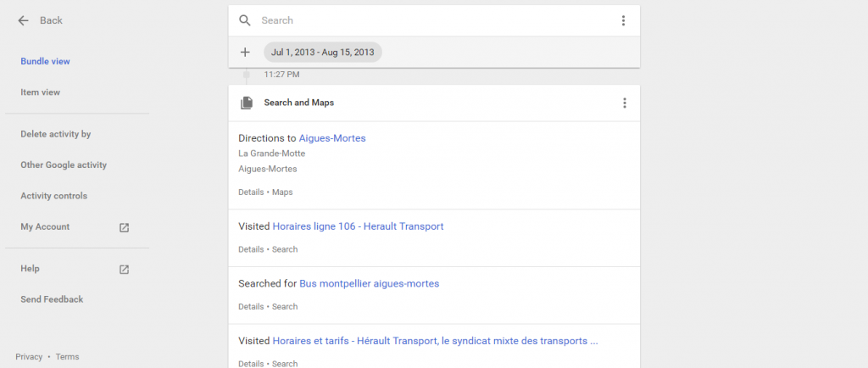Image resolution: width=868 pixels, height=368 pixels.
Task: Open the Aigues-Mortes directions link
Action: tap(332, 138)
